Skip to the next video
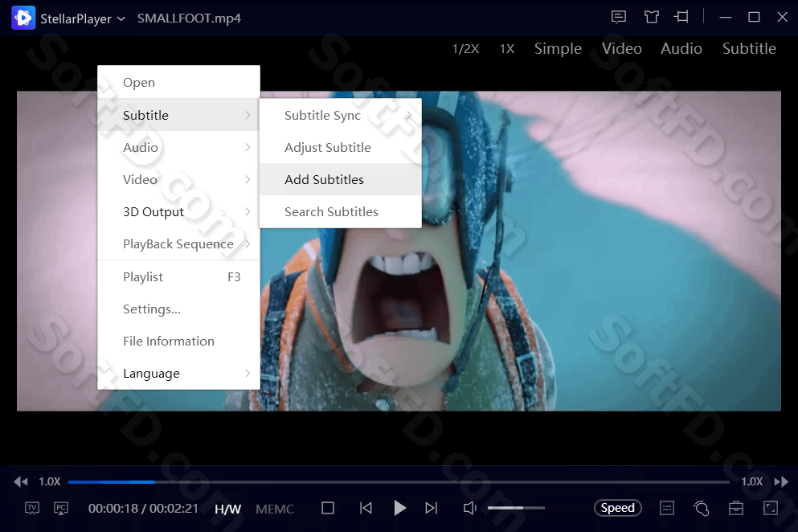 (x=431, y=508)
